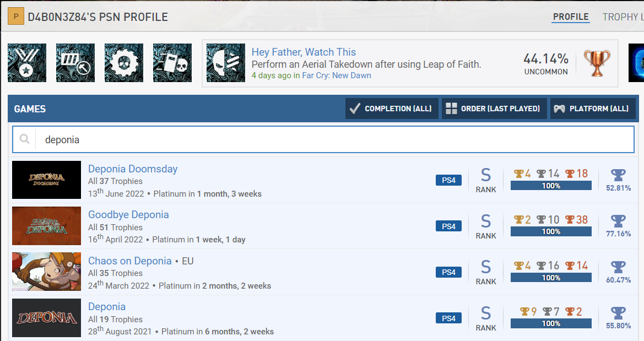Image resolution: width=644 pixels, height=341 pixels.
Task: Click Goodbye Deponia 100% progress bar
Action: [551, 232]
